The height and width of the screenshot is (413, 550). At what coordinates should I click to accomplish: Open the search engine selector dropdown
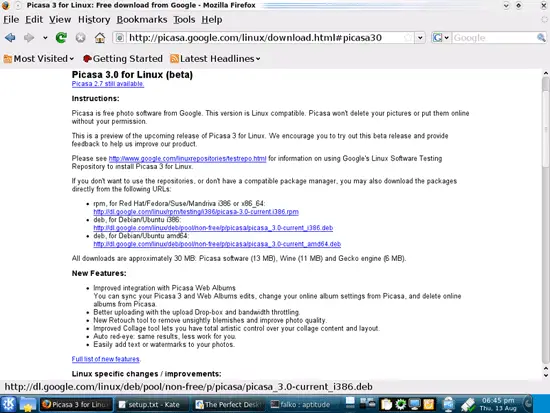tap(441, 38)
